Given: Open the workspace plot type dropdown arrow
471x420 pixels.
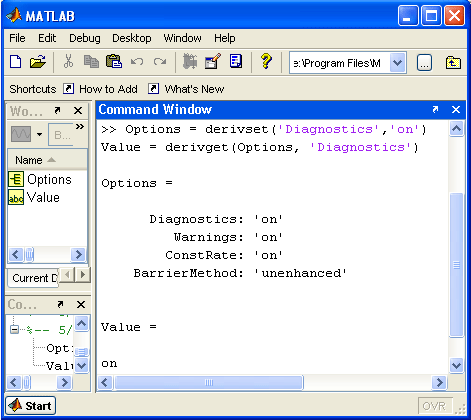Looking at the screenshot, I should coord(40,134).
